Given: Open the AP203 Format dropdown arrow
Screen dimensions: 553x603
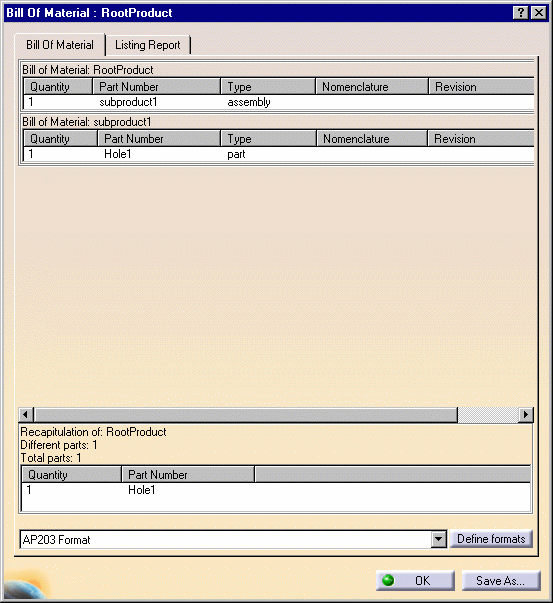Looking at the screenshot, I should coord(438,539).
